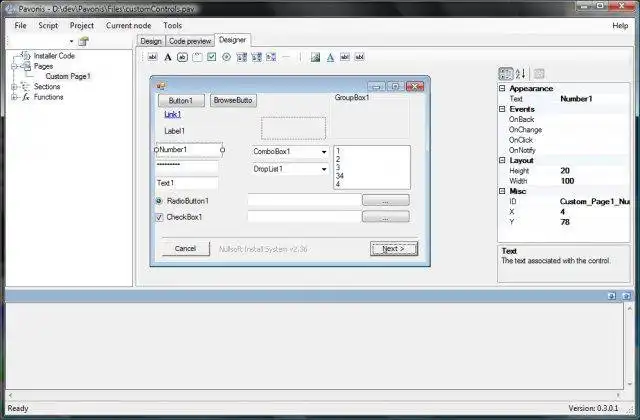
Task: Click the masked password field on the form
Action: click(x=187, y=166)
